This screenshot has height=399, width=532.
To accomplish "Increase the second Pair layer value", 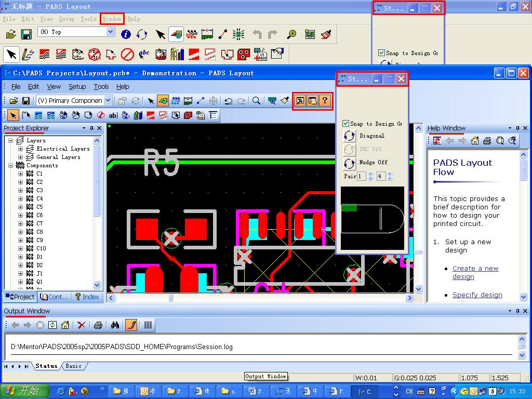I will (x=390, y=174).
